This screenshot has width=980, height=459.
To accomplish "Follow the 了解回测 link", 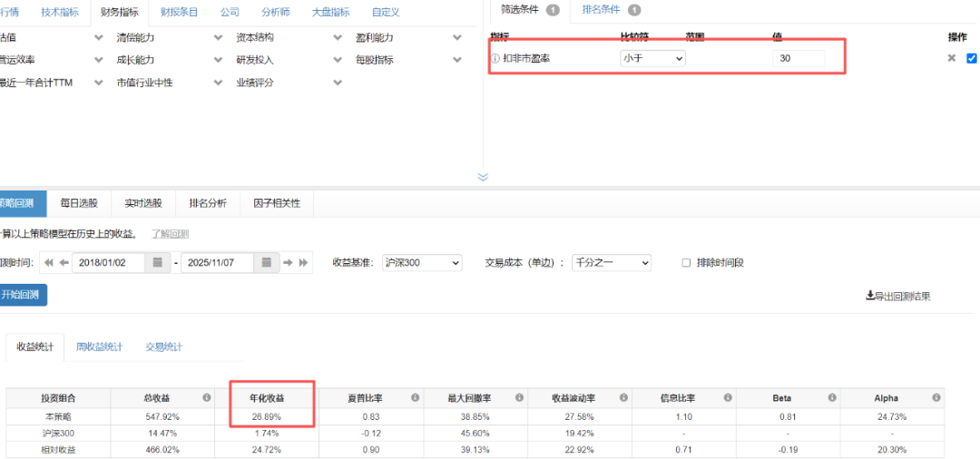I will point(170,234).
